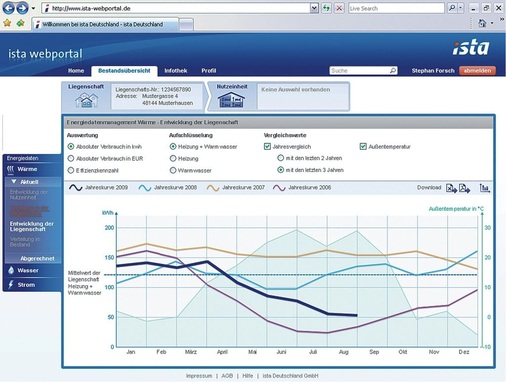The height and width of the screenshot is (382, 506).
Task: Click the search magnifier in Suche field
Action: pos(393,70)
